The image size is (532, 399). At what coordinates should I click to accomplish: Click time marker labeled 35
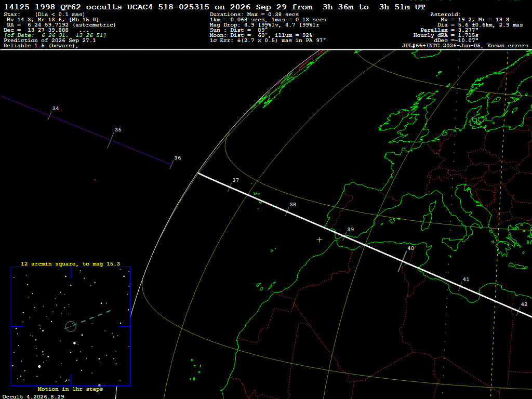(x=118, y=130)
